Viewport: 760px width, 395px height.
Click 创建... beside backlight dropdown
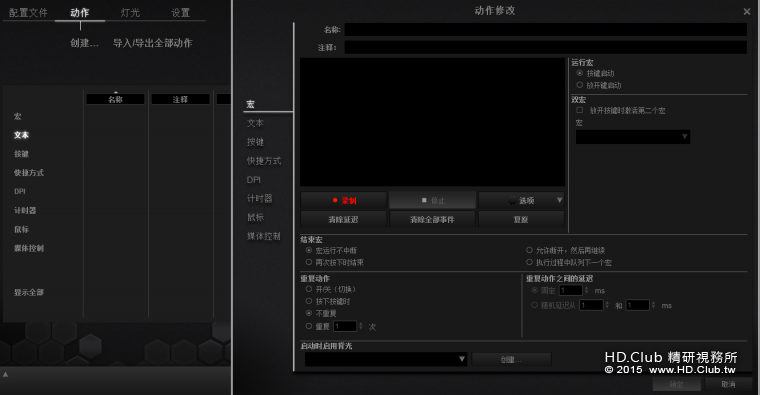[x=511, y=360]
